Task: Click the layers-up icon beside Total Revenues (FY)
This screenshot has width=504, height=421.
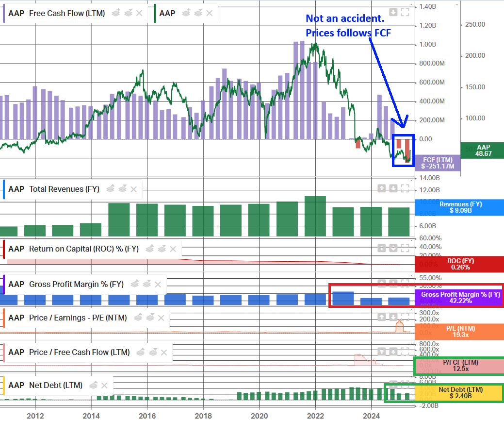Action: pos(110,188)
